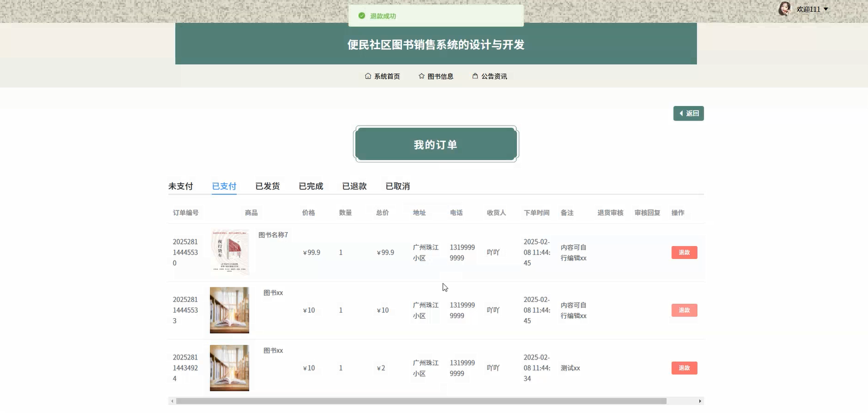The image size is (868, 413).
Task: Click the back arrow inside the 返回 button
Action: point(681,113)
